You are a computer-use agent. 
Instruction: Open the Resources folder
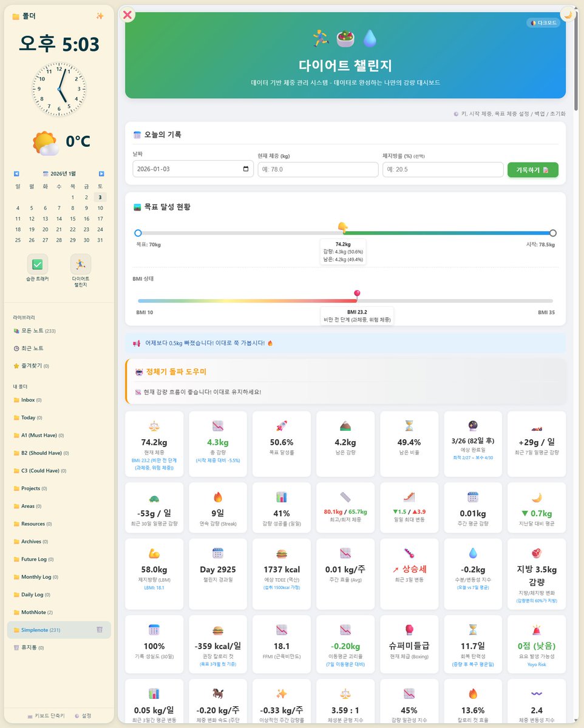tap(59, 524)
